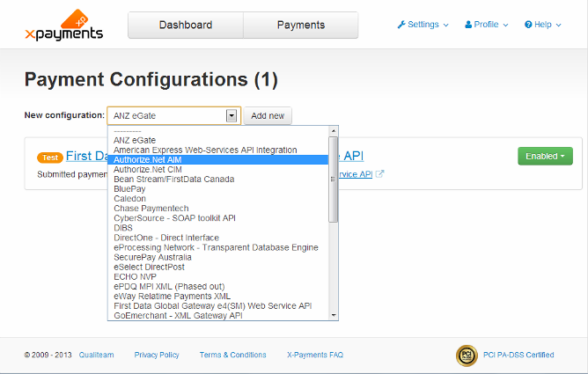The height and width of the screenshot is (374, 588).
Task: Click the PCI PA-DSS Certified link
Action: [x=518, y=355]
